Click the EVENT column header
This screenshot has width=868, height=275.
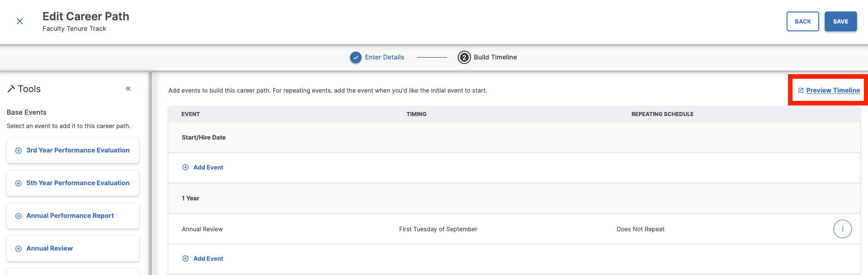[x=190, y=114]
